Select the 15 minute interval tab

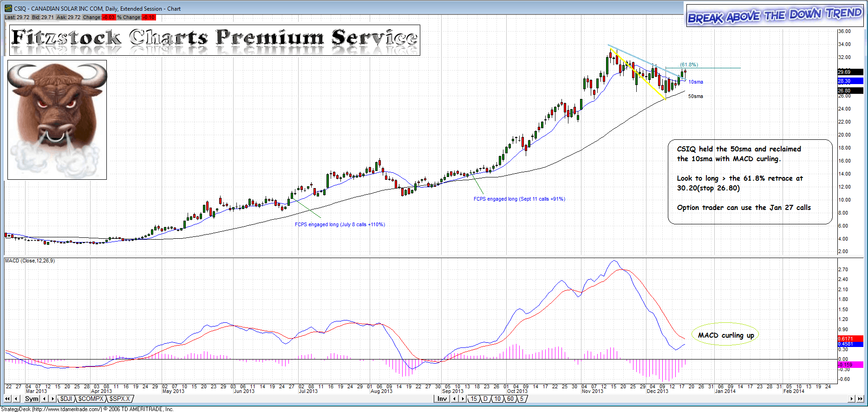pyautogui.click(x=474, y=399)
